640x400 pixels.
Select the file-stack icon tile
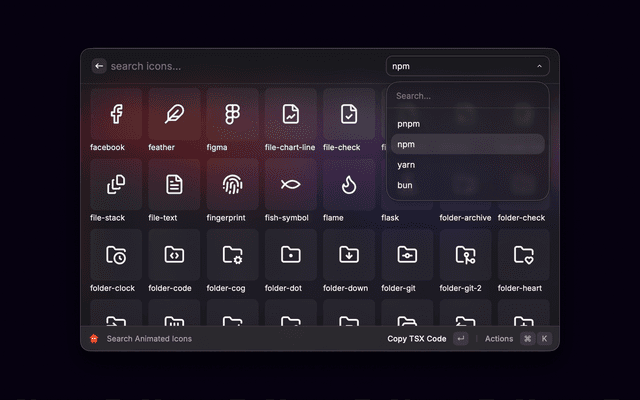click(116, 184)
